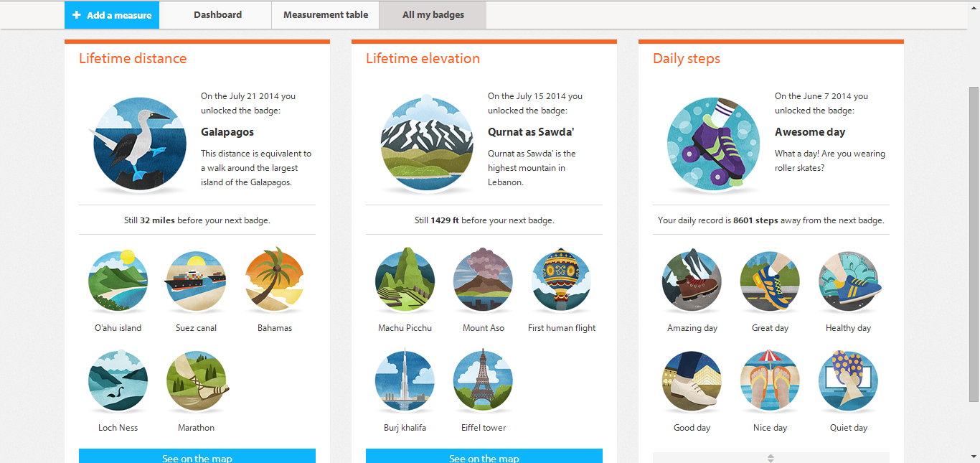Click the Add a measure button
Image resolution: width=980 pixels, height=463 pixels.
[x=112, y=15]
